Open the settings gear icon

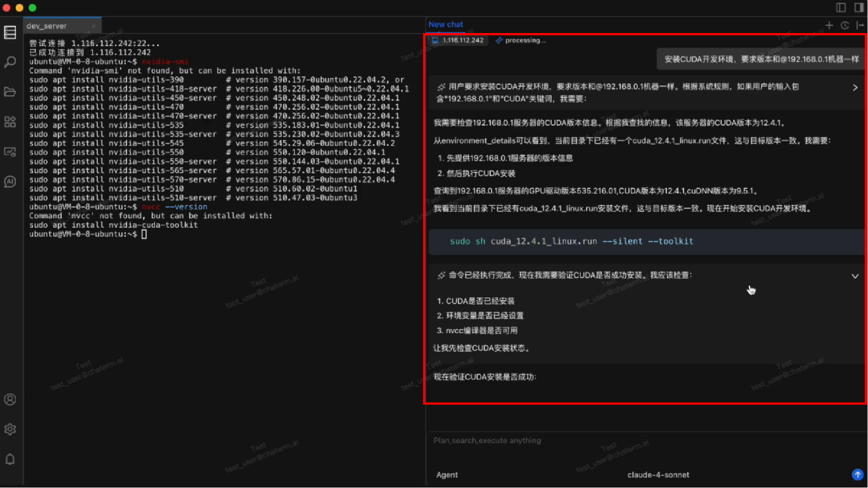10,429
